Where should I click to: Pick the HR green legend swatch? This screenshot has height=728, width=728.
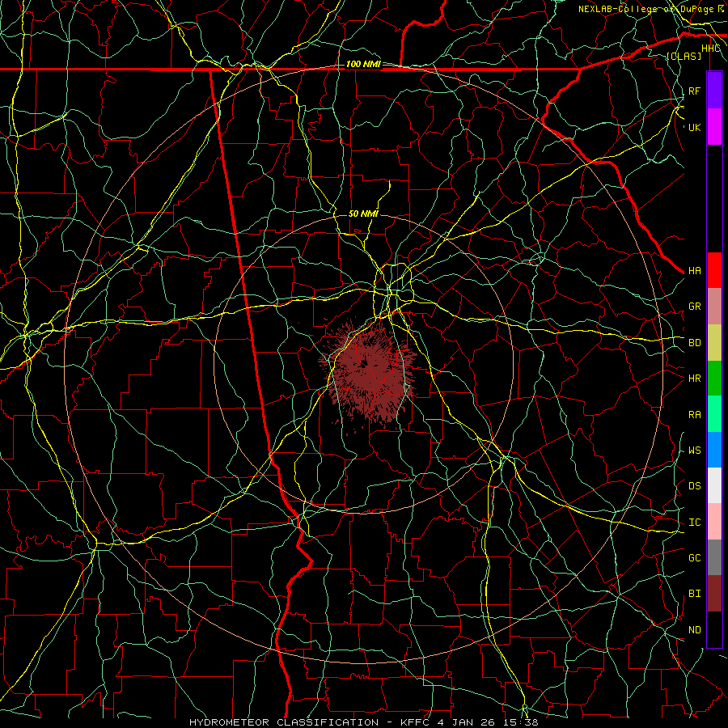tap(714, 379)
